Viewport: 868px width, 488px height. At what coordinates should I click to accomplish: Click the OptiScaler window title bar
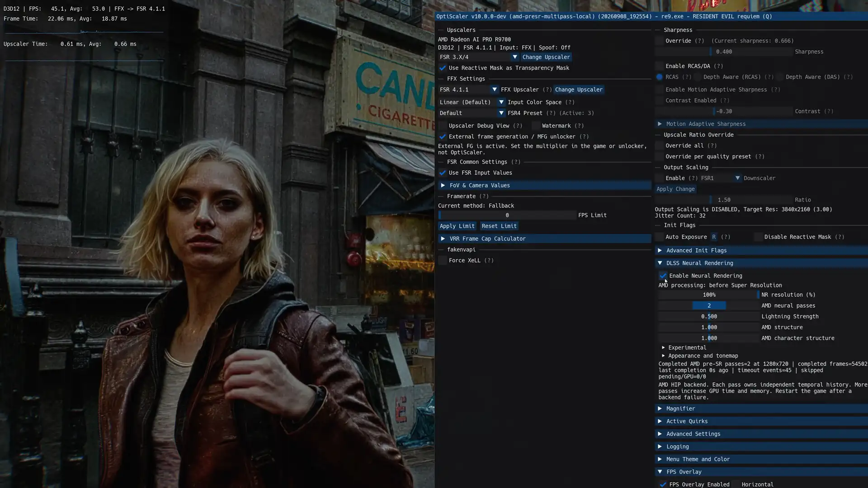(651, 16)
